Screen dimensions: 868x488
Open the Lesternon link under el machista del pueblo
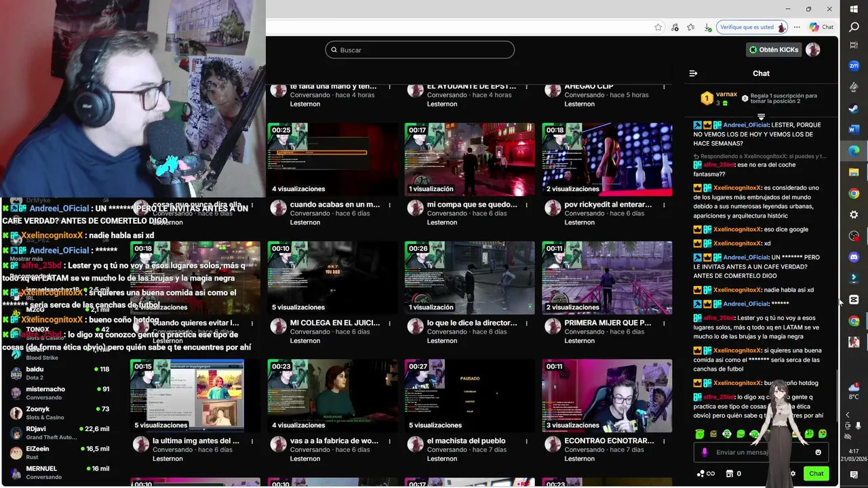(x=442, y=459)
